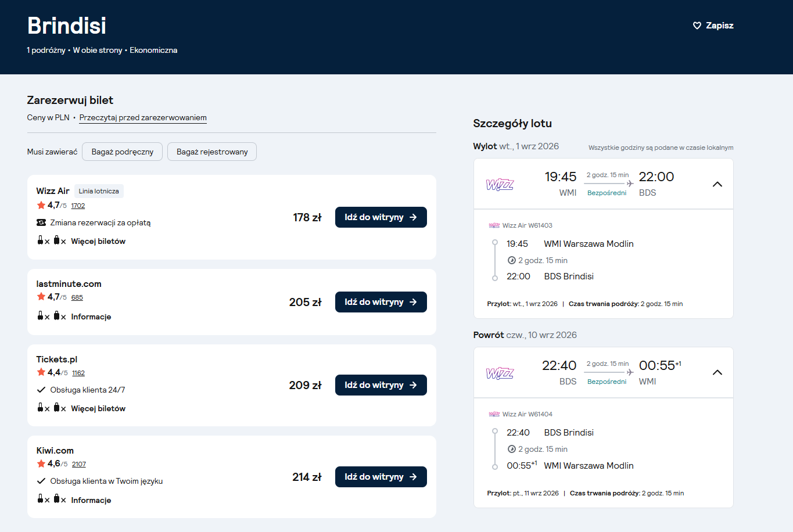Click the baggage icons in the Wizz Air offer
The image size is (793, 532).
coord(52,240)
